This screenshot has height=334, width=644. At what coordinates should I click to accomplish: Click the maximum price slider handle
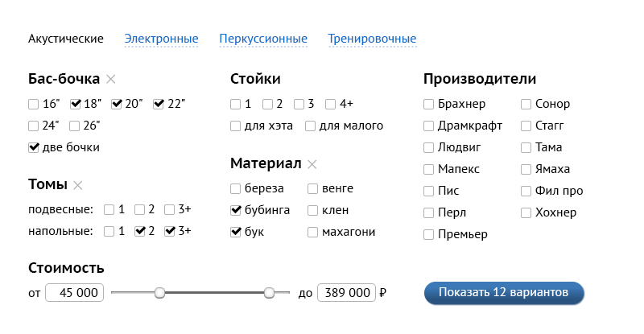click(x=270, y=293)
